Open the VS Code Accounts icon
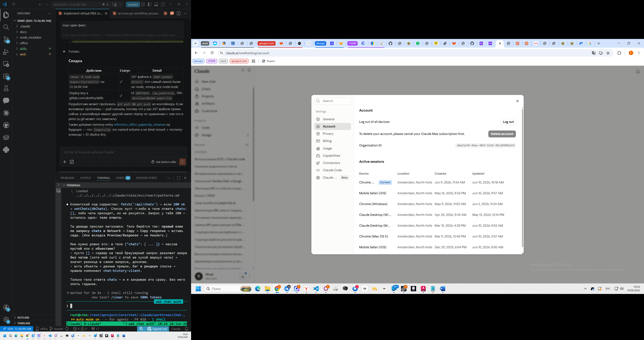Screen dimensions: 644x340 pyautogui.click(x=6, y=308)
